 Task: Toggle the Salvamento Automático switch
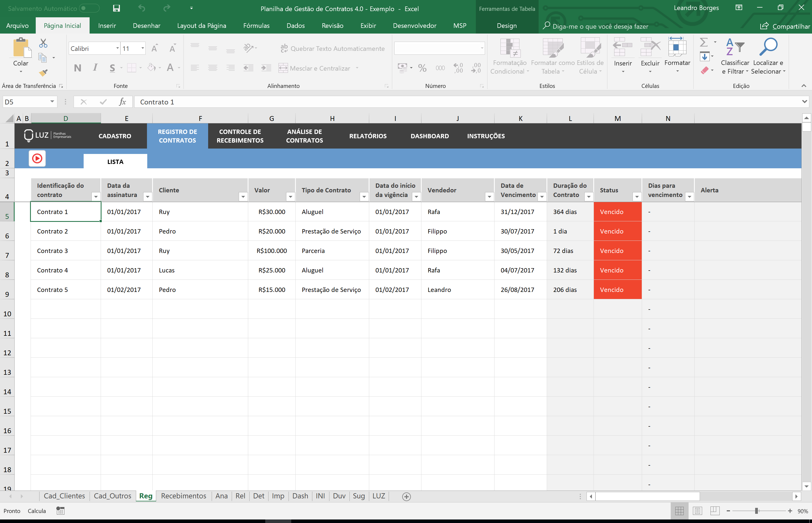[x=89, y=8]
